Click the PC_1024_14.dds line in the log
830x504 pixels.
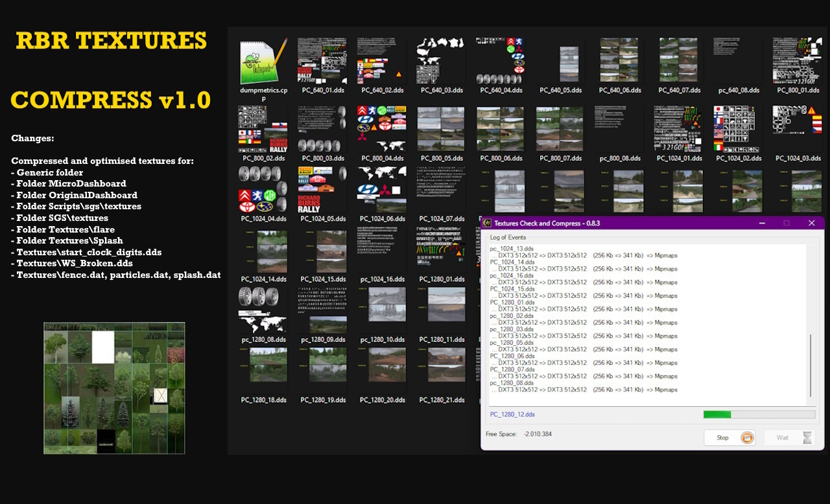512,262
